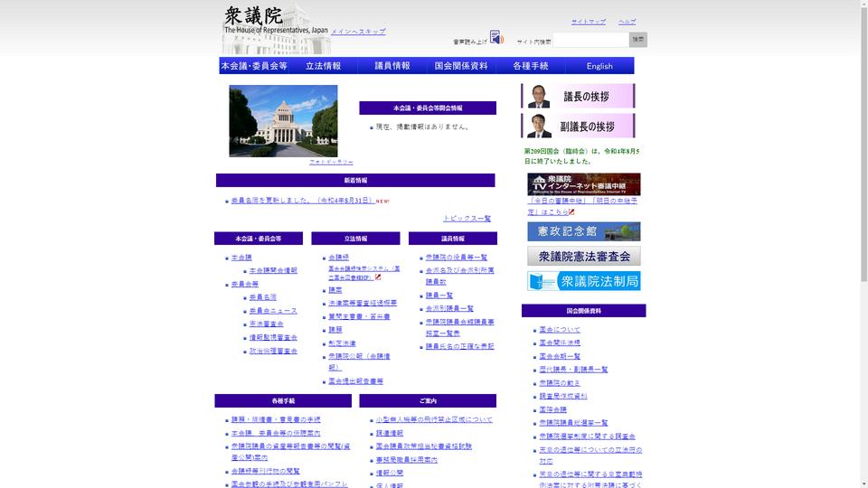The image size is (868, 488).
Task: Open the 議員一覧 link
Action: pyautogui.click(x=439, y=296)
